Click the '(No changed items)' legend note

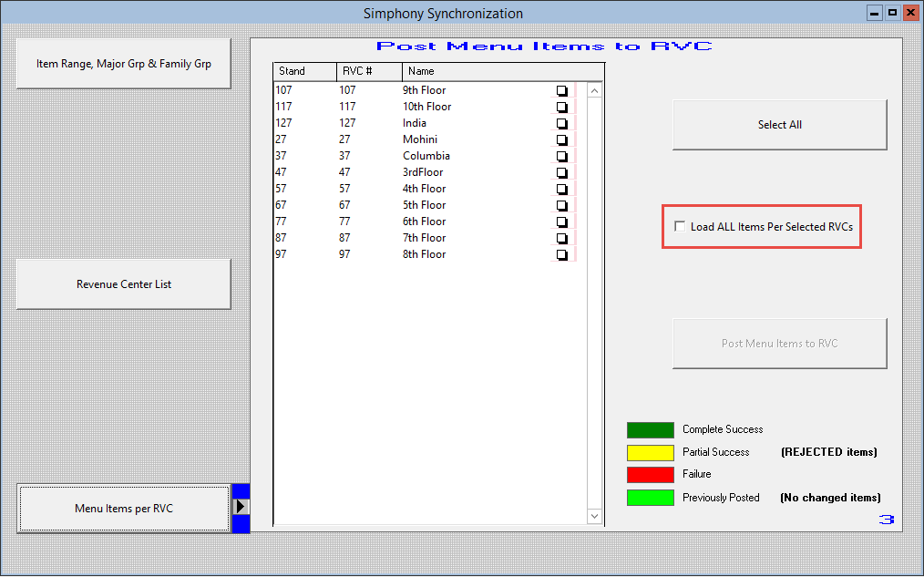(x=830, y=498)
